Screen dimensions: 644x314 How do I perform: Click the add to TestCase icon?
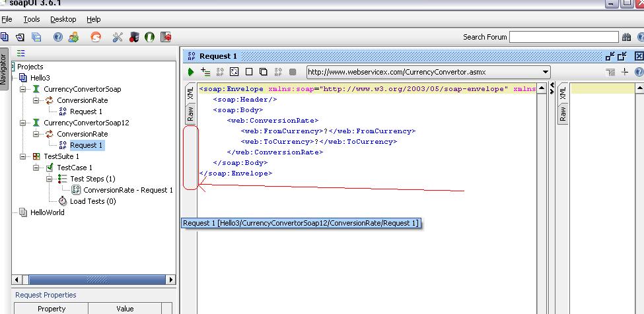coord(205,72)
